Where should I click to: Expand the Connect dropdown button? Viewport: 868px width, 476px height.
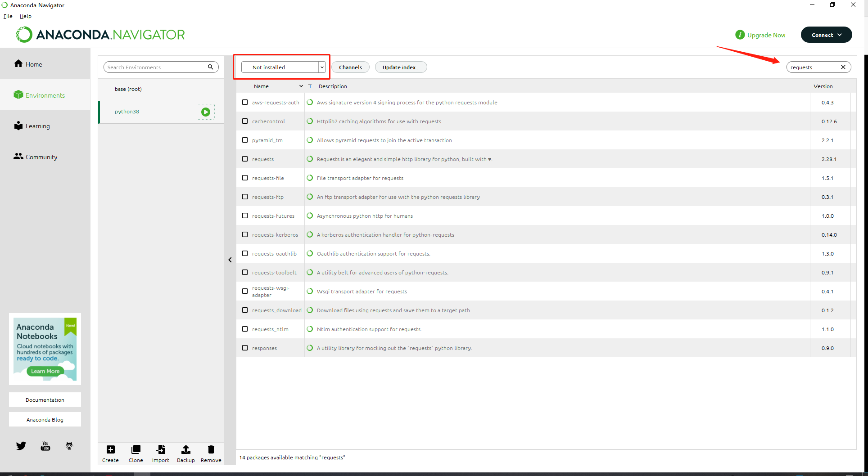coord(826,35)
